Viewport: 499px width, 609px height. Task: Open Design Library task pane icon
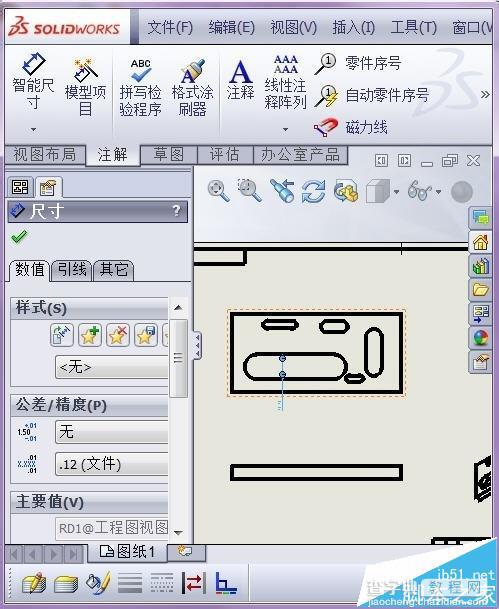point(480,267)
